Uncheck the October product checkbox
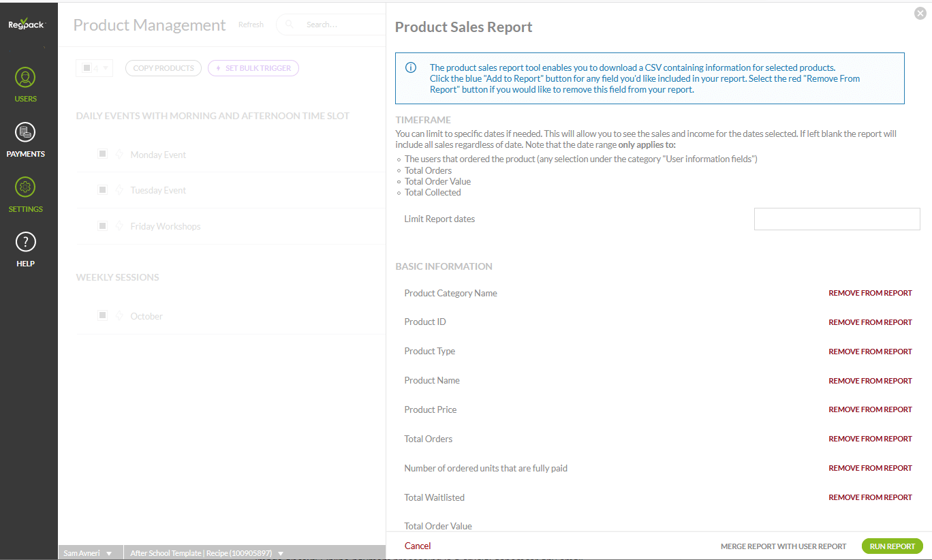932x560 pixels. click(x=102, y=315)
